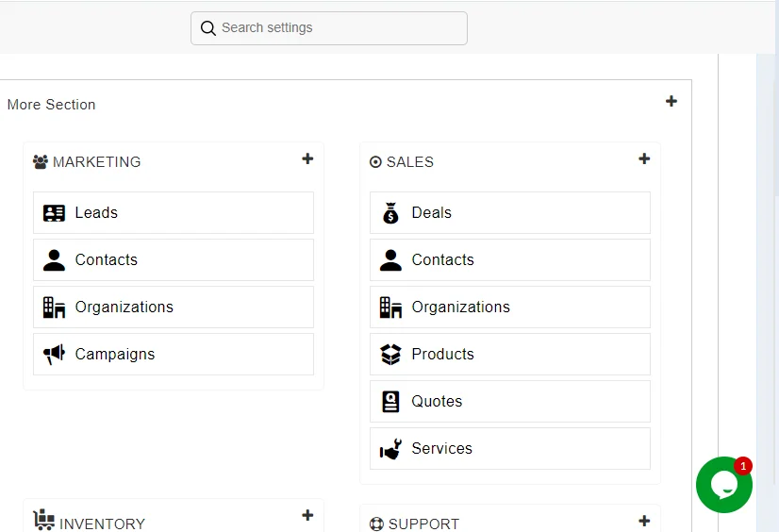Click the Products box icon
Viewport: 779px width, 532px height.
point(390,355)
